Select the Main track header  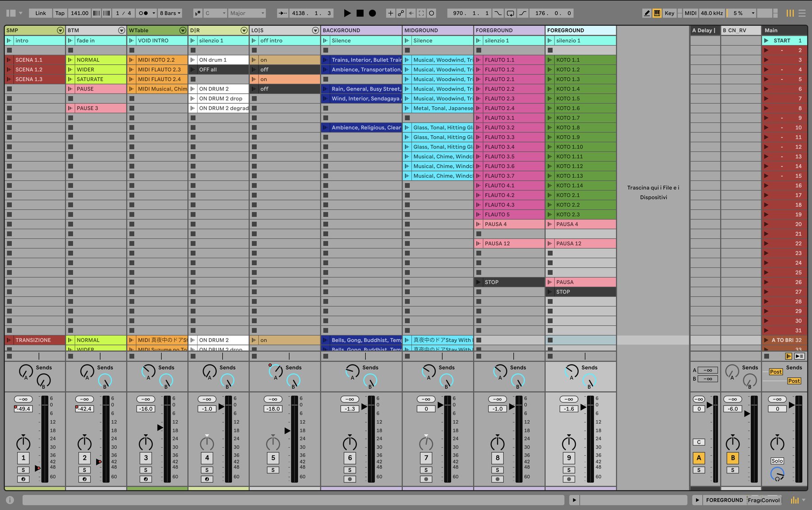pyautogui.click(x=785, y=30)
